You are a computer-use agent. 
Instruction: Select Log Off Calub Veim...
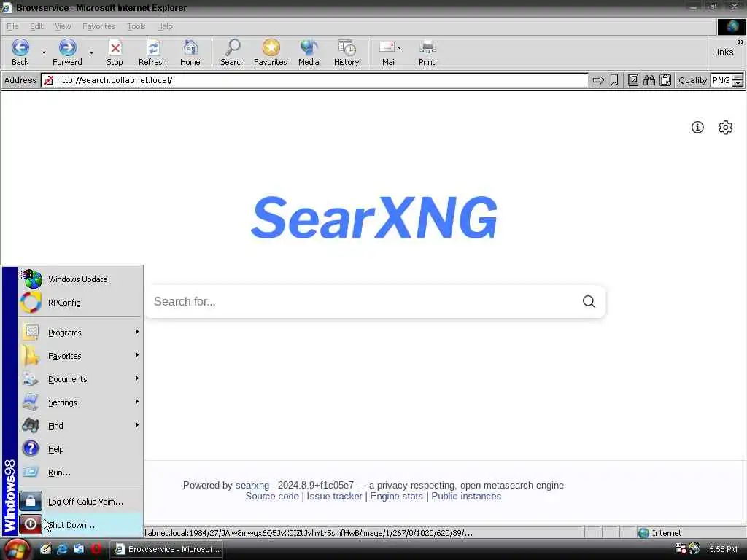[80, 502]
